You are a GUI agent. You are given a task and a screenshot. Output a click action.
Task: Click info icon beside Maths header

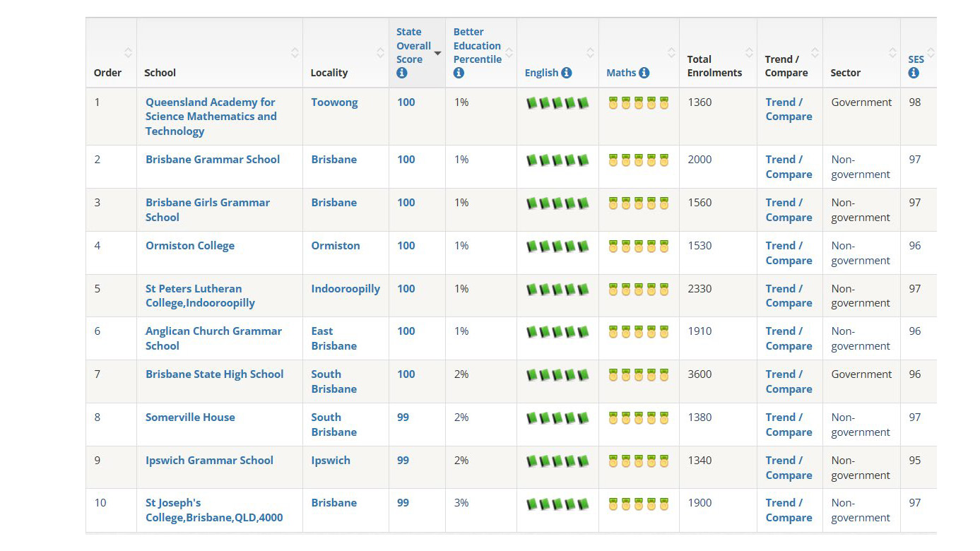pos(644,73)
